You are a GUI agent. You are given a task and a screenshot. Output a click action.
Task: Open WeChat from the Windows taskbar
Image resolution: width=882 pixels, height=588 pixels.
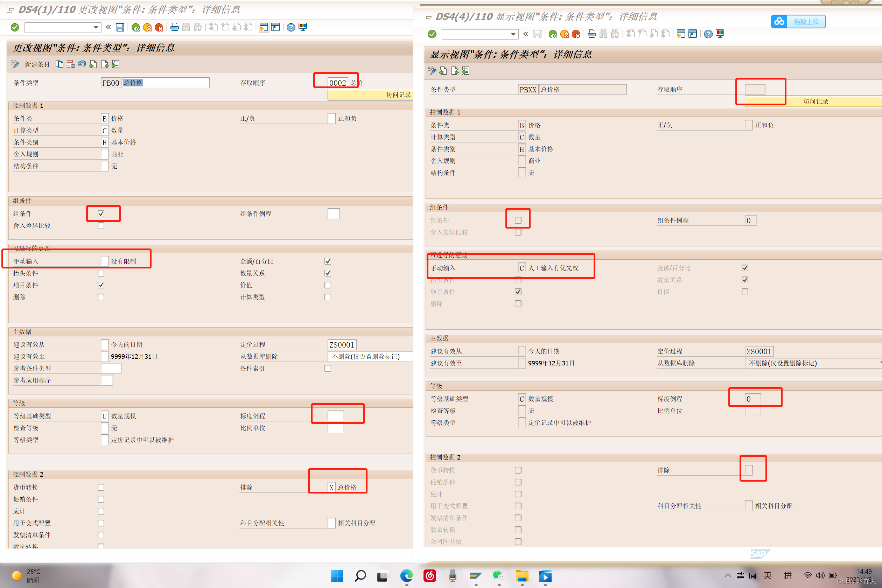[x=498, y=576]
